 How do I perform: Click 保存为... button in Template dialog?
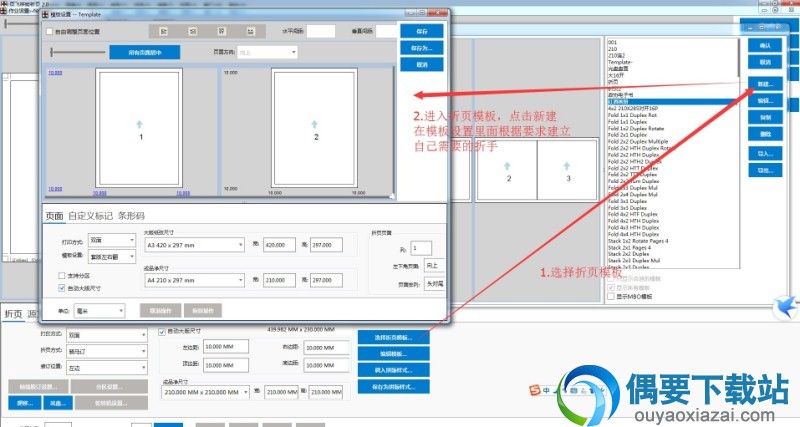coord(422,48)
